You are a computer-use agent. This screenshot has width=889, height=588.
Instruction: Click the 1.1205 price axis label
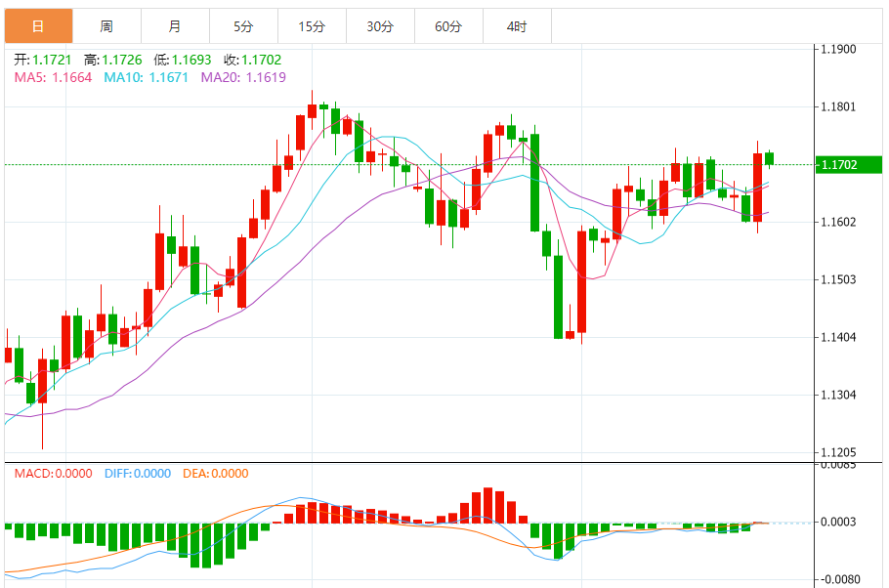(x=838, y=452)
